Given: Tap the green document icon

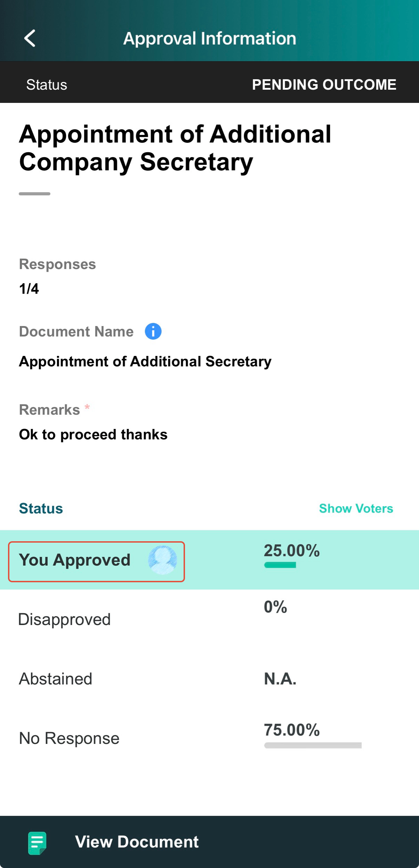Looking at the screenshot, I should [x=37, y=842].
